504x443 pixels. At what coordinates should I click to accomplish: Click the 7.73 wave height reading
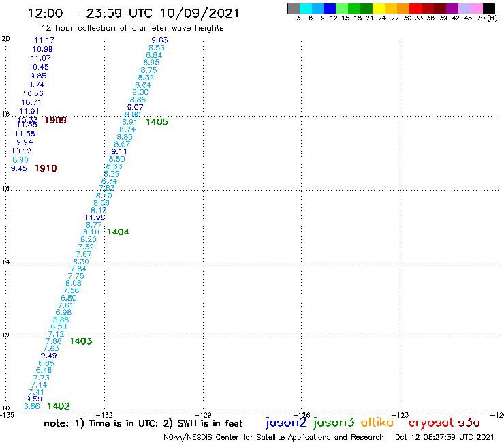(x=42, y=378)
